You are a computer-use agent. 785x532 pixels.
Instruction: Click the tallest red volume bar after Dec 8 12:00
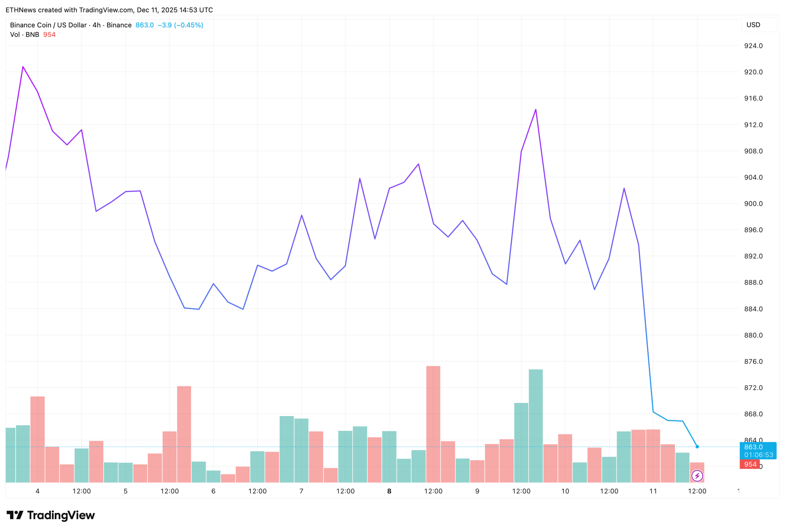tap(433, 424)
